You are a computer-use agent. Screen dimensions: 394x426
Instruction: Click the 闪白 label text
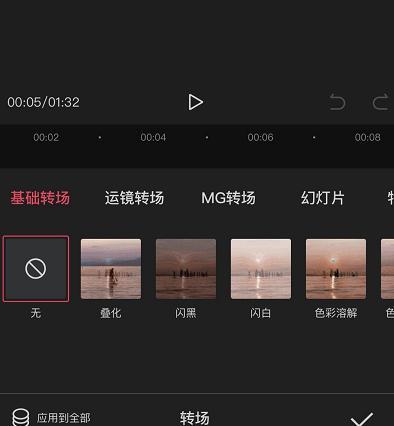261,313
